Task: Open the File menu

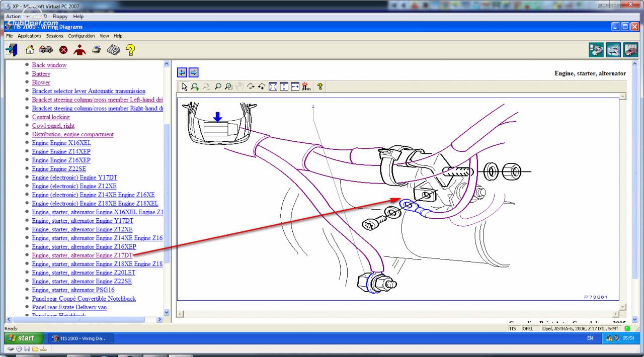Action: click(10, 36)
